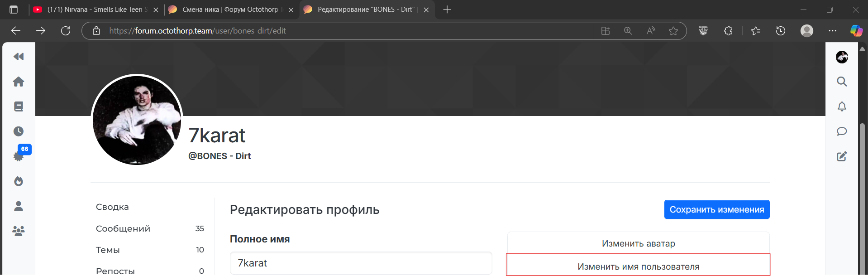Click the @BONES - Dirt username text

219,156
